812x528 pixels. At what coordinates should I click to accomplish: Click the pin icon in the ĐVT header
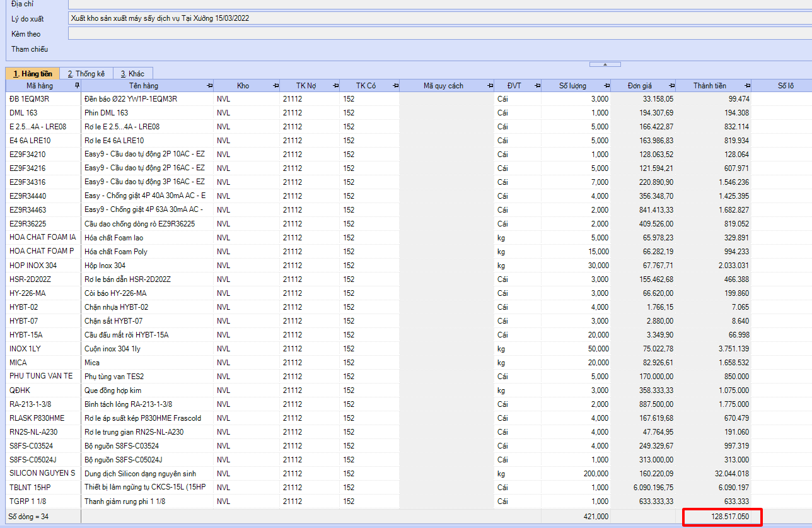[536, 86]
